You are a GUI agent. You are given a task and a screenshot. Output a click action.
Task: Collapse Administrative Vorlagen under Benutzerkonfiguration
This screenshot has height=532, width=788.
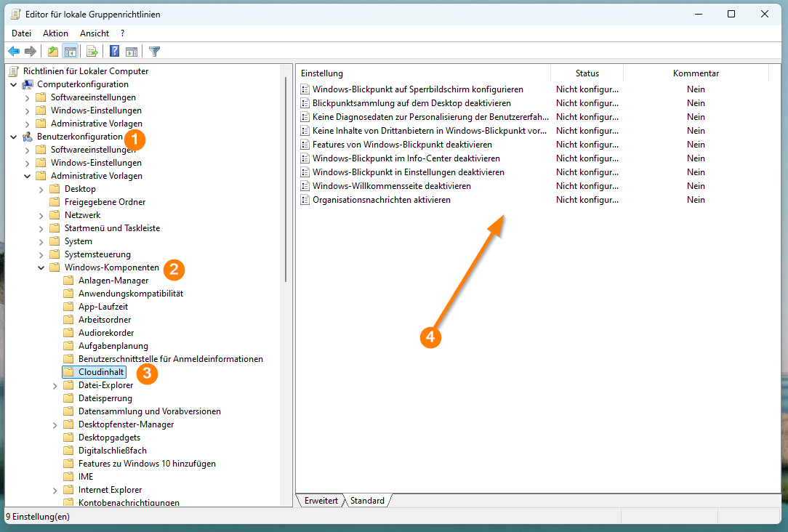coord(27,176)
